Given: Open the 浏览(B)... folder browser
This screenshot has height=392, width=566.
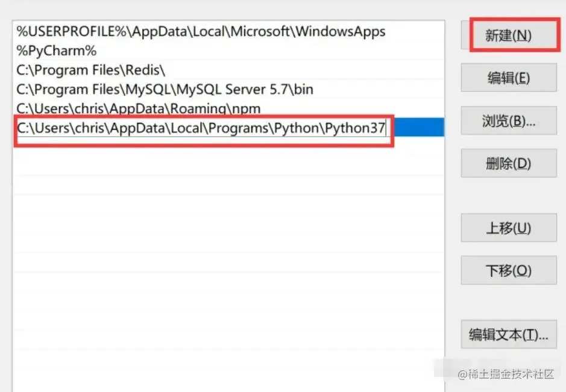Looking at the screenshot, I should click(509, 121).
